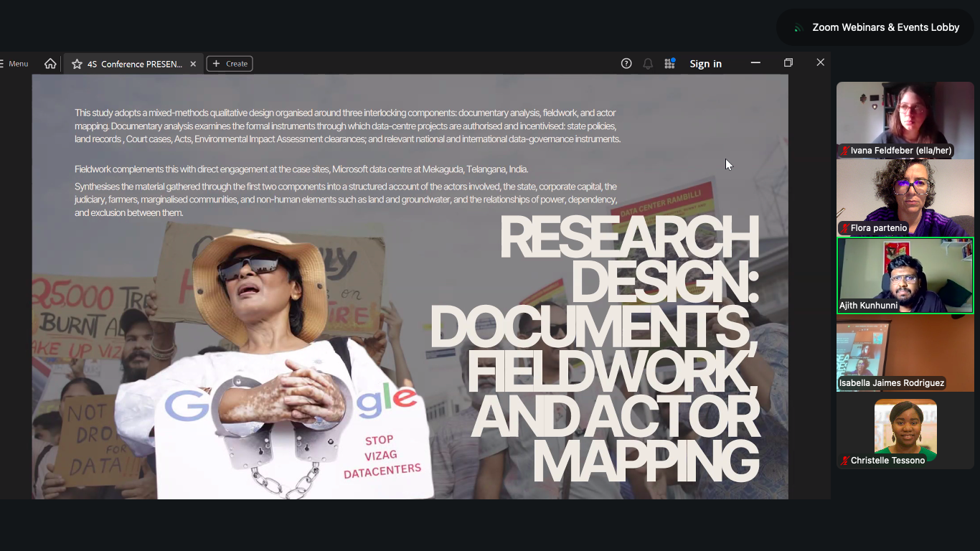Click the Zoom Webinars & Events Lobby banner

(x=876, y=27)
